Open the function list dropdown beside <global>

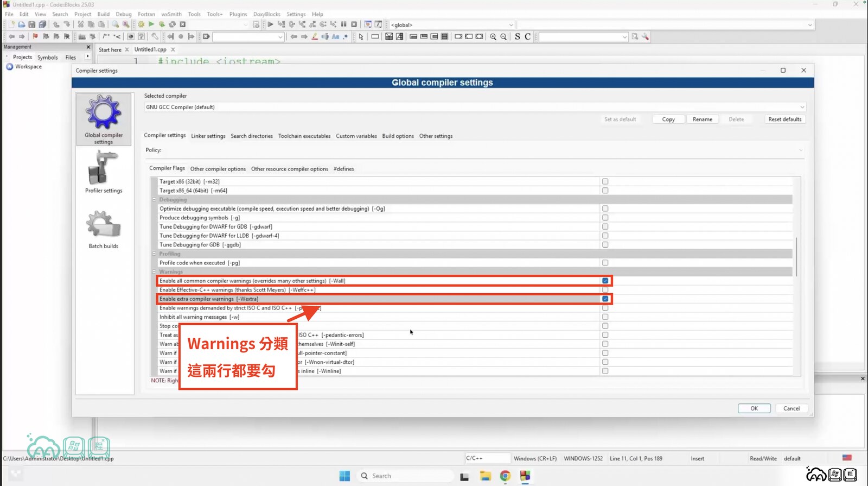pyautogui.click(x=809, y=25)
